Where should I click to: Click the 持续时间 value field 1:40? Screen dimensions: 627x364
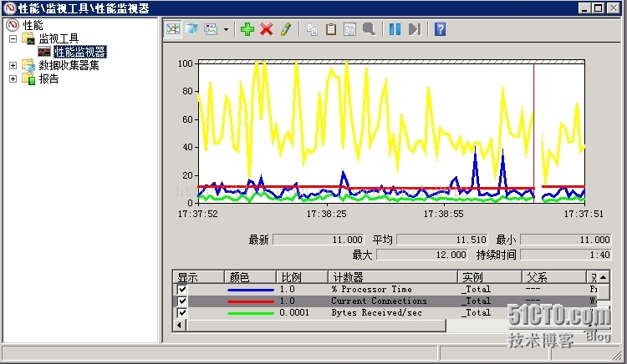[566, 255]
